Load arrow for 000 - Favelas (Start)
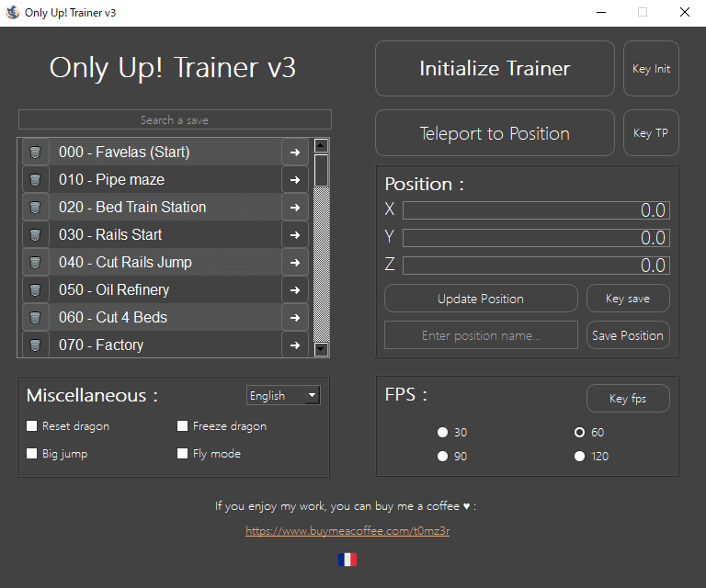 [x=295, y=153]
